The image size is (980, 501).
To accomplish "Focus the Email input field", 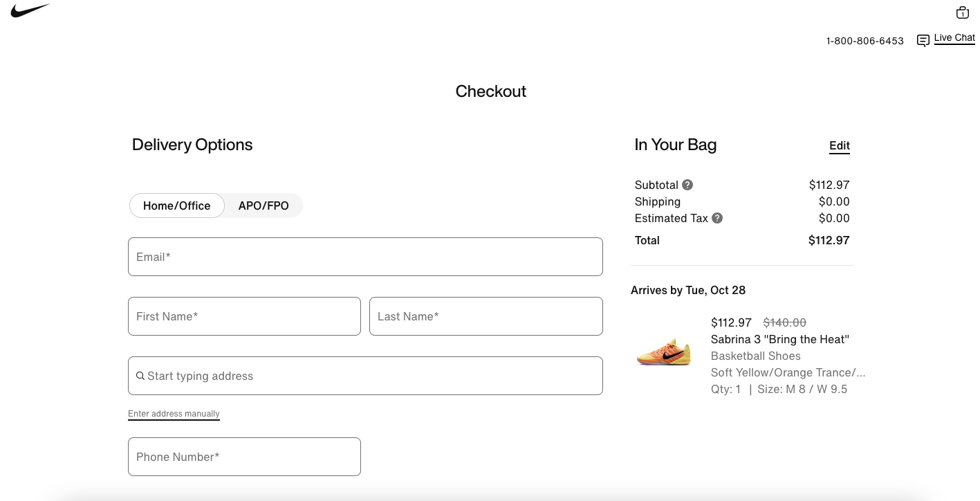I will [365, 257].
